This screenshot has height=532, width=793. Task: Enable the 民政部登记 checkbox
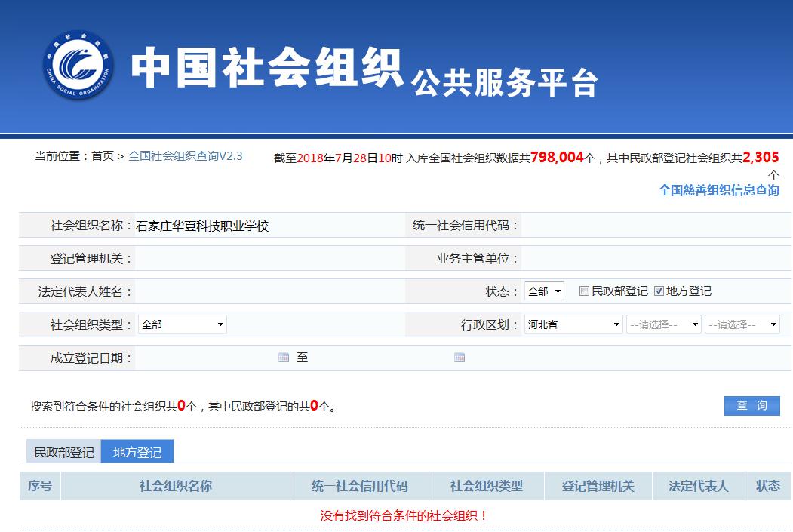[584, 291]
